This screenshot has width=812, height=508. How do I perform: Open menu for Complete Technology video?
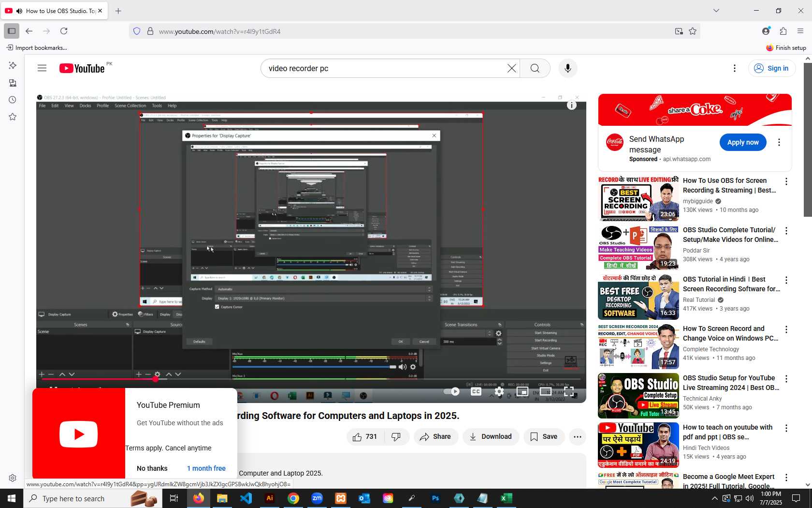click(786, 329)
